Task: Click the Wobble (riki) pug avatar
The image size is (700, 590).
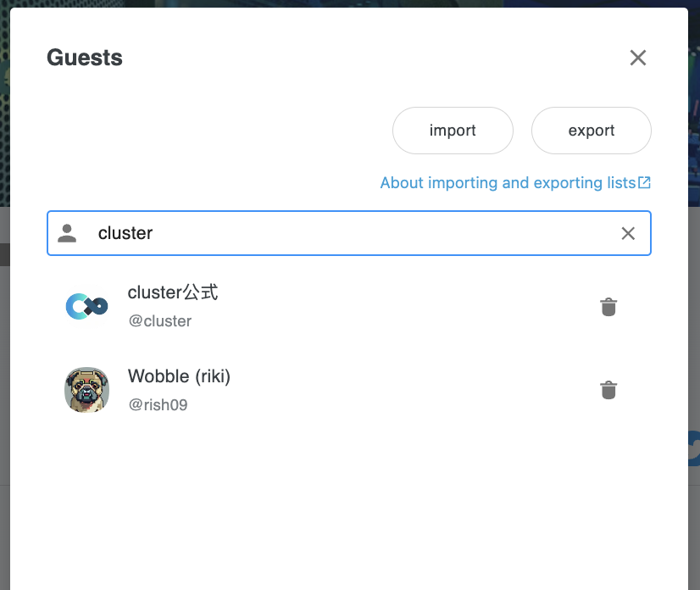Action: (x=87, y=390)
